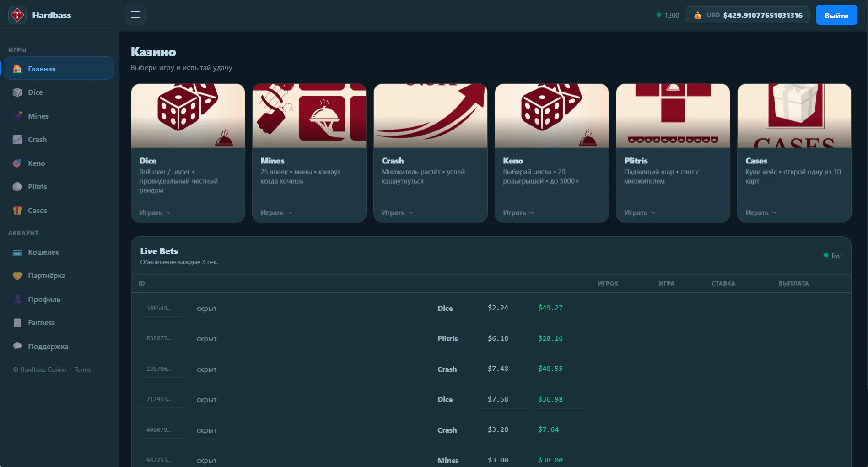
Task: Open the Keno card image
Action: [x=552, y=116]
